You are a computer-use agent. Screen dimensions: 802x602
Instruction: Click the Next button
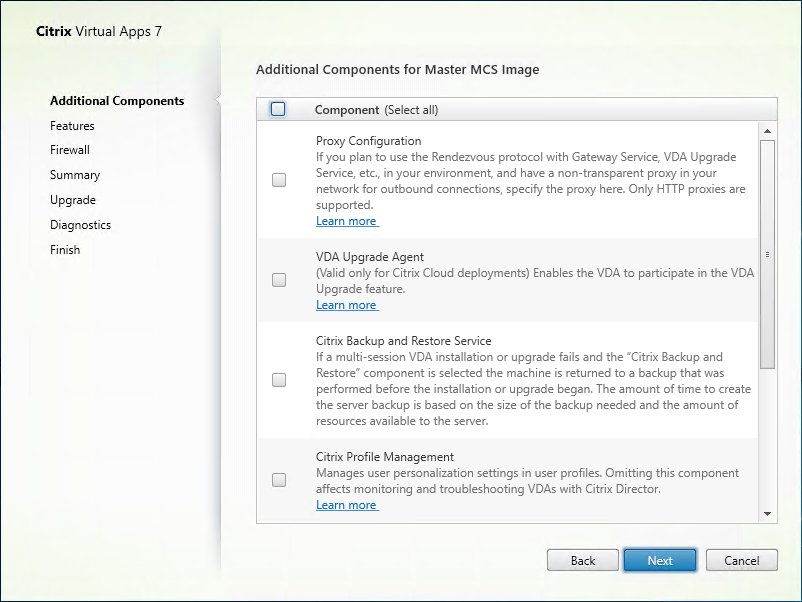point(660,561)
